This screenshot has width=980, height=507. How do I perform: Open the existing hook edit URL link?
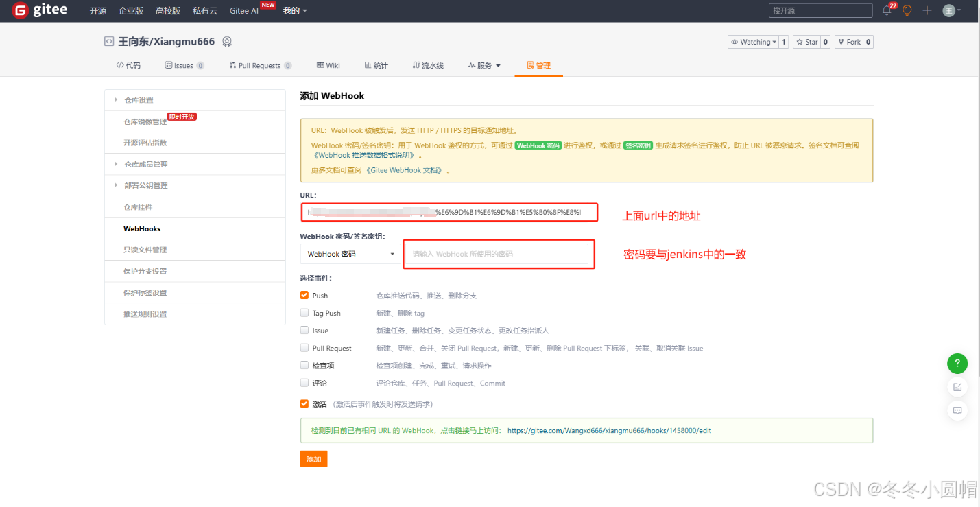(x=609, y=430)
